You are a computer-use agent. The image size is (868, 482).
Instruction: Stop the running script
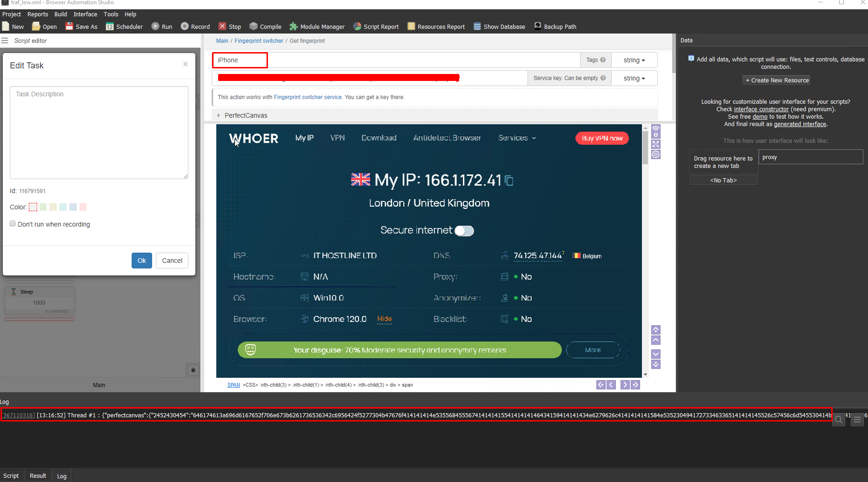223,27
